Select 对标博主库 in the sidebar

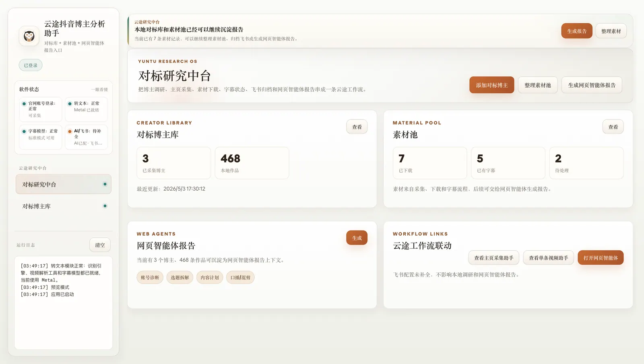[x=64, y=206]
